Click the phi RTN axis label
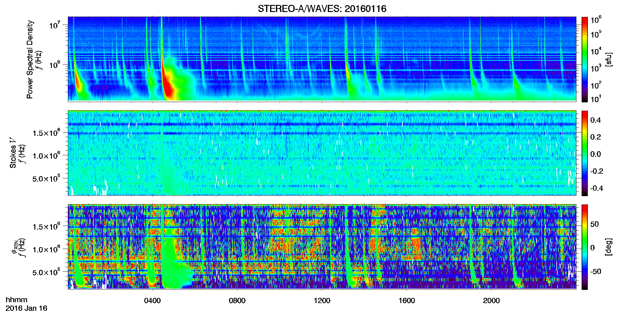Viewport: 644px width, 332px height. point(14,247)
